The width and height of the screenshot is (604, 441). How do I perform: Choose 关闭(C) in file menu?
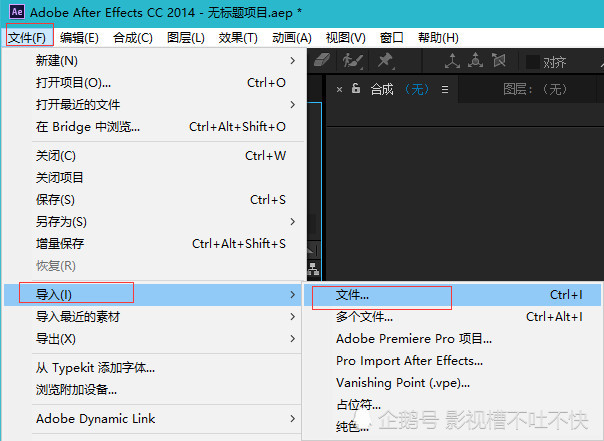tap(154, 156)
